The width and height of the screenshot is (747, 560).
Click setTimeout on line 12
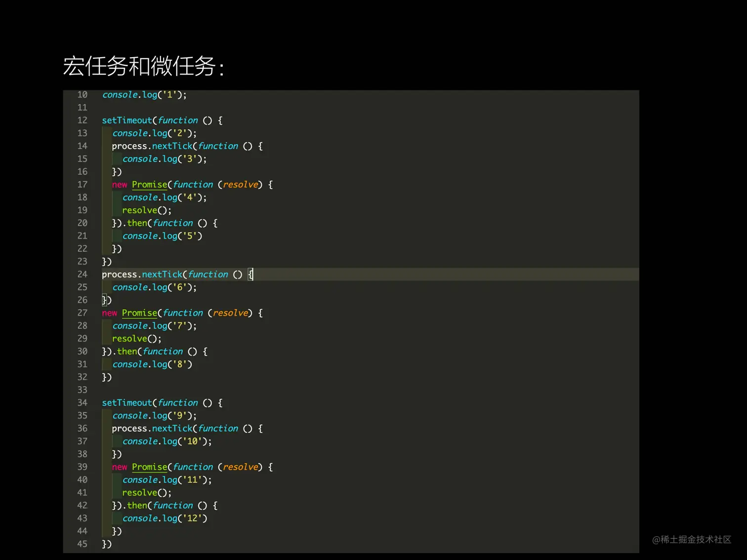[x=127, y=120]
